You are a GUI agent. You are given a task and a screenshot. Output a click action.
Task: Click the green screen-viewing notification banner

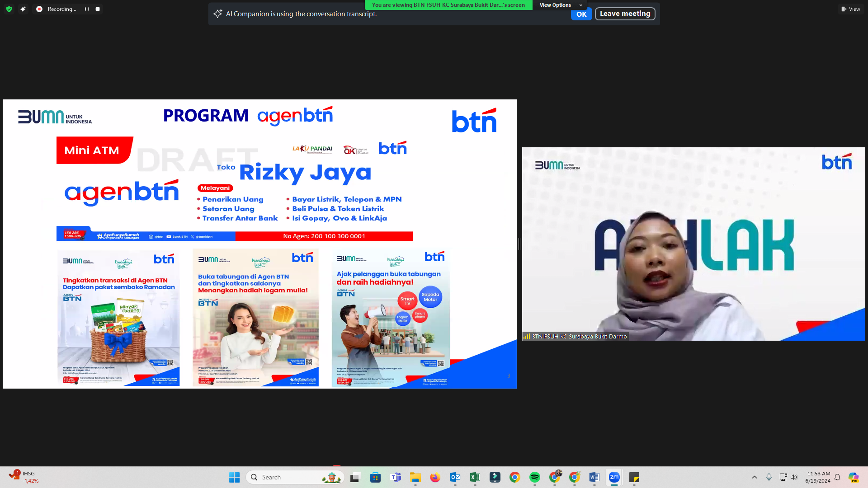448,5
